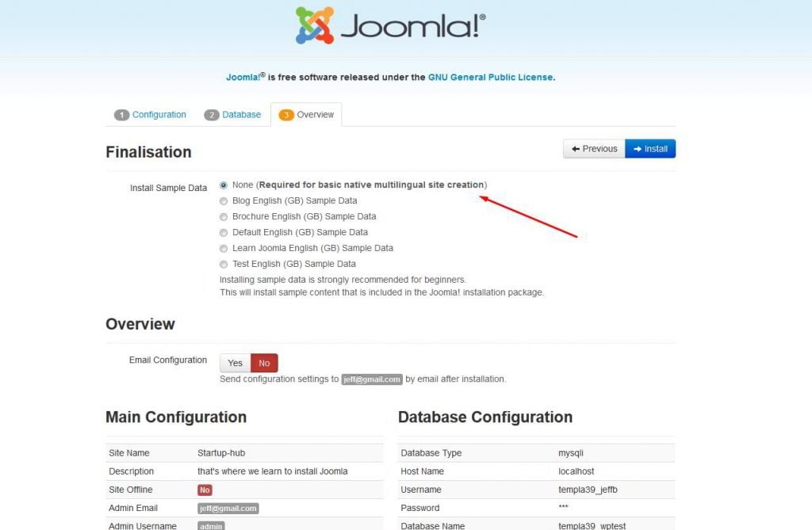Image resolution: width=812 pixels, height=530 pixels.
Task: Select the Overview step tab
Action: point(315,115)
